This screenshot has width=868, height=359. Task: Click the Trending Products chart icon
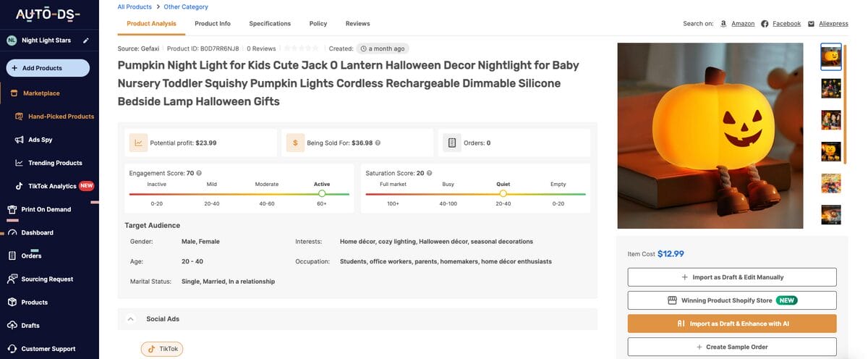click(20, 163)
